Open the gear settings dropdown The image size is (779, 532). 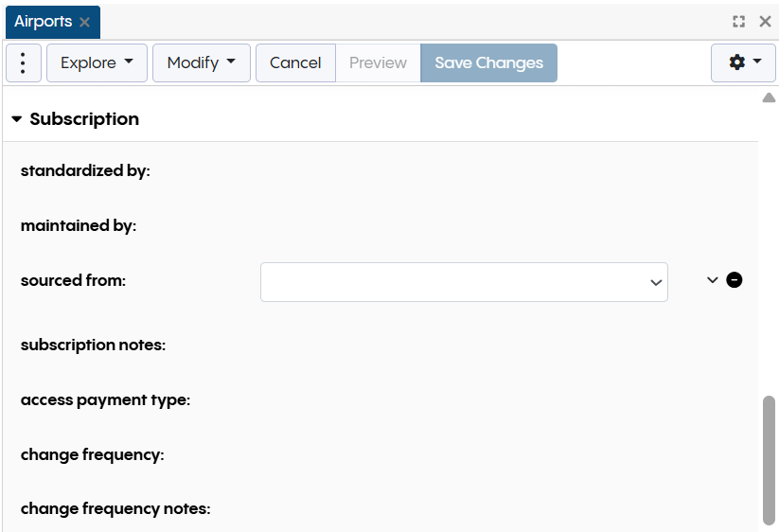pos(743,62)
